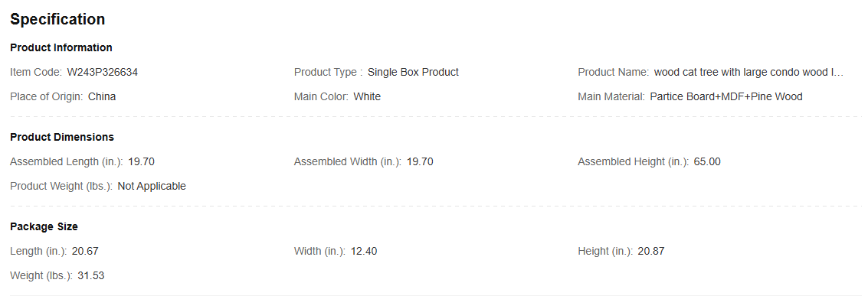Click the Place of Origin value China

(x=102, y=96)
